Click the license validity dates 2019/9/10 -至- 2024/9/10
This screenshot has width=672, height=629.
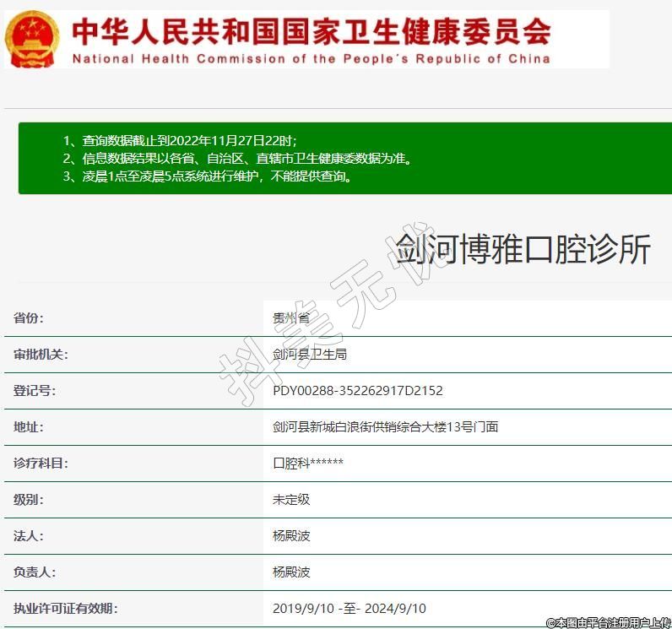[x=350, y=609]
